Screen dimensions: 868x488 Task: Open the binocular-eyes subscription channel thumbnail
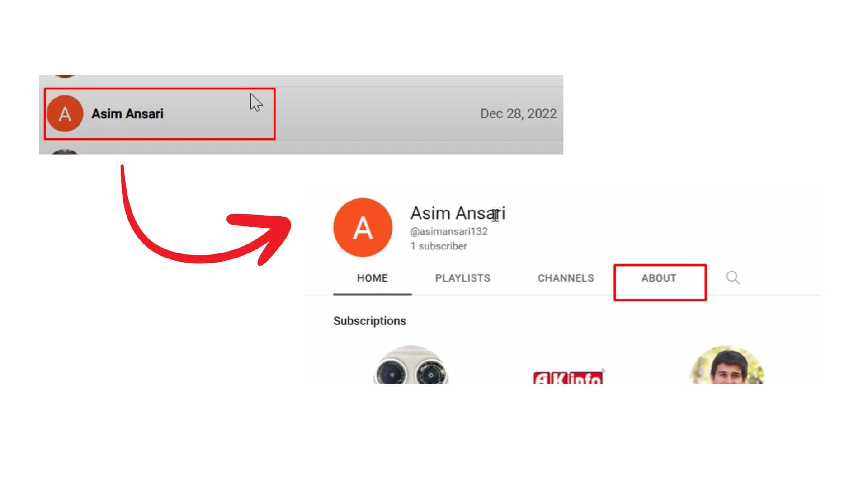411,365
